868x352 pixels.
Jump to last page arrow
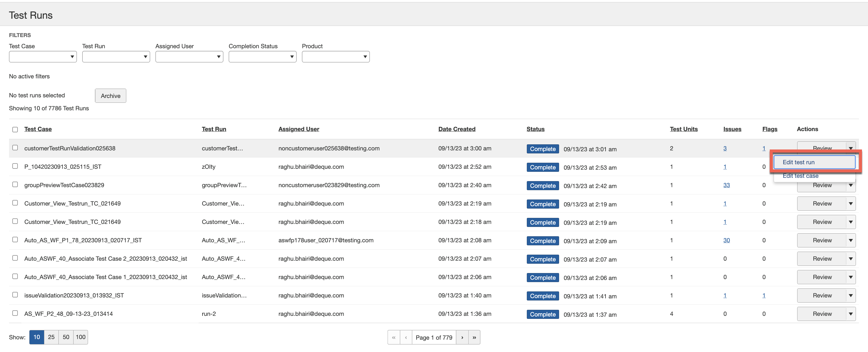click(x=474, y=337)
